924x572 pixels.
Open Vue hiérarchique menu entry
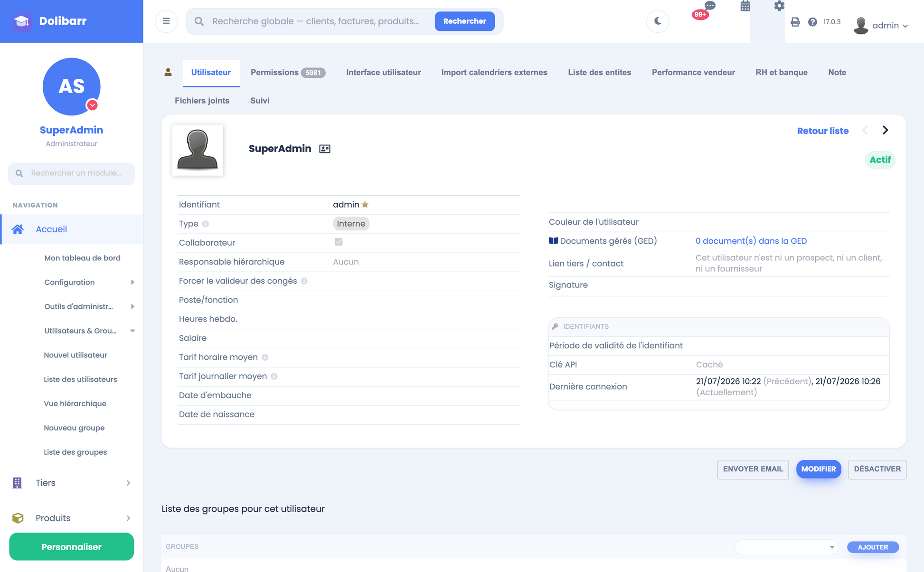click(75, 403)
